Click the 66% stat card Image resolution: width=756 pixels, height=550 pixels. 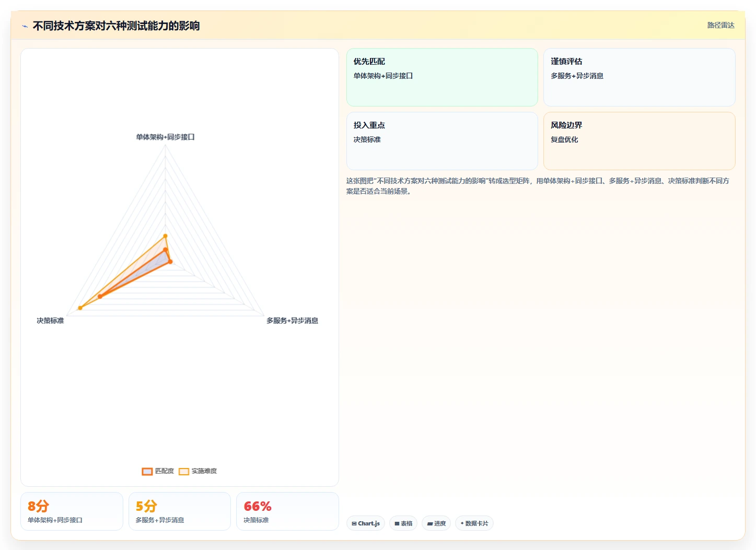point(287,511)
